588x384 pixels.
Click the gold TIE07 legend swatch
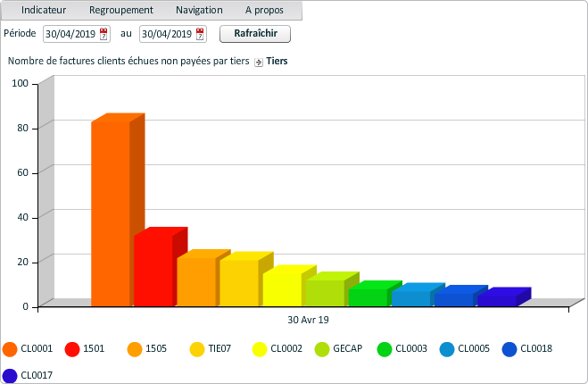197,349
